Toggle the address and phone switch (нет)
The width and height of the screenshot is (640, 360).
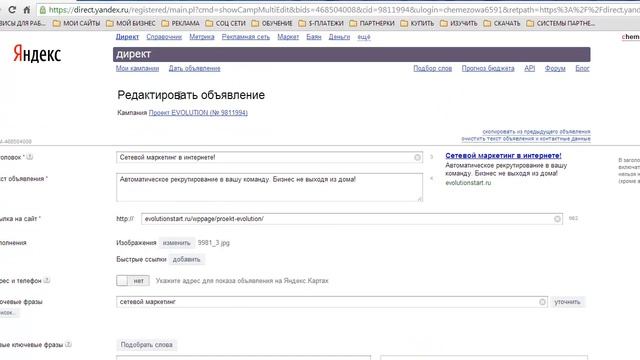point(133,281)
